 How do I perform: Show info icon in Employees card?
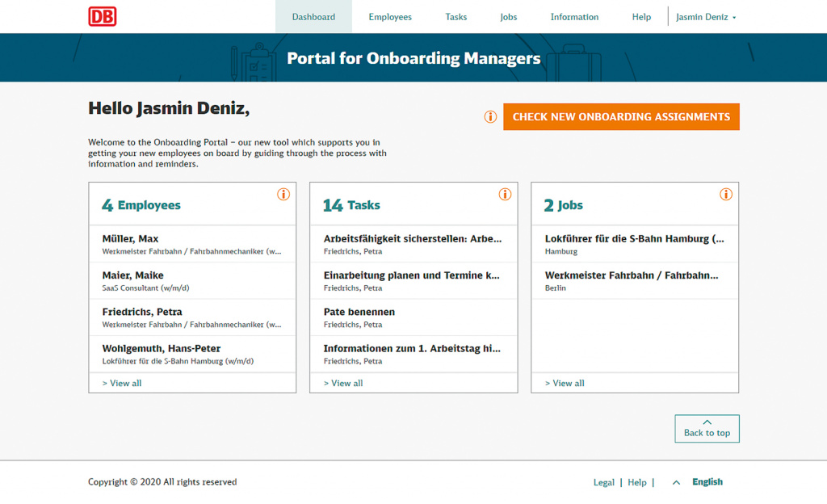click(283, 194)
